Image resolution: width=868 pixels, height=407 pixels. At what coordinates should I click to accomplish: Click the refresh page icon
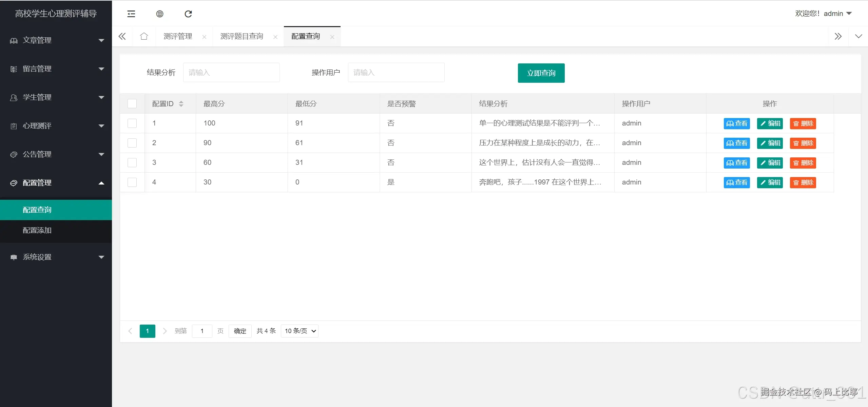(x=188, y=14)
